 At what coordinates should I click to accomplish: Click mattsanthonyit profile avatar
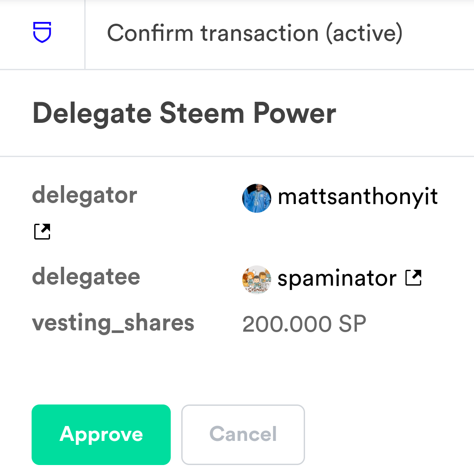(257, 198)
